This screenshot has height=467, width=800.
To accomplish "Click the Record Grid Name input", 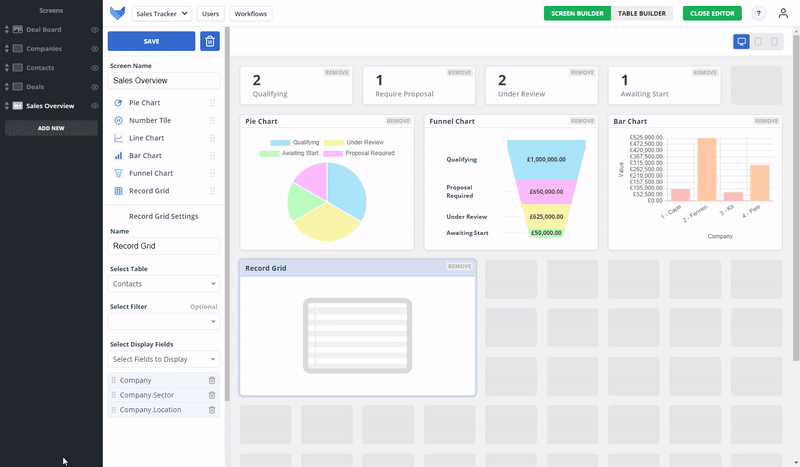I will (164, 246).
